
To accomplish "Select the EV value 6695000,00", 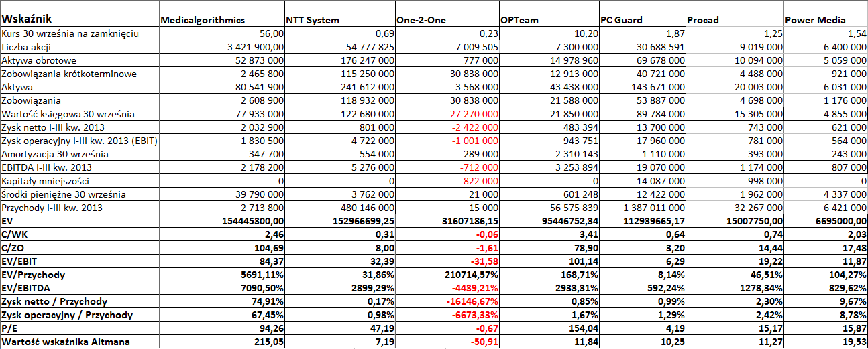I will pos(826,221).
